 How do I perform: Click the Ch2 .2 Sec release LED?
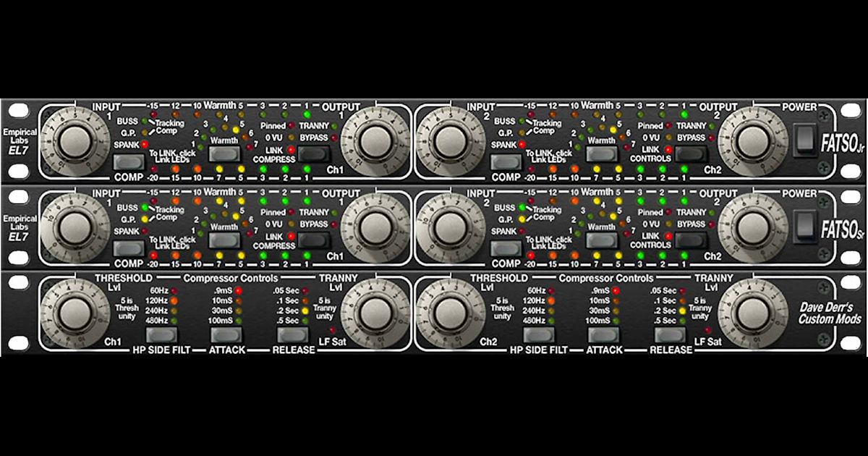click(x=682, y=311)
